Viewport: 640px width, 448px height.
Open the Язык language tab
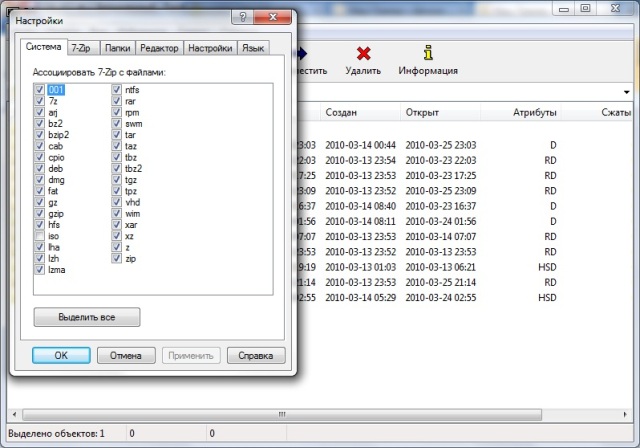point(253,48)
